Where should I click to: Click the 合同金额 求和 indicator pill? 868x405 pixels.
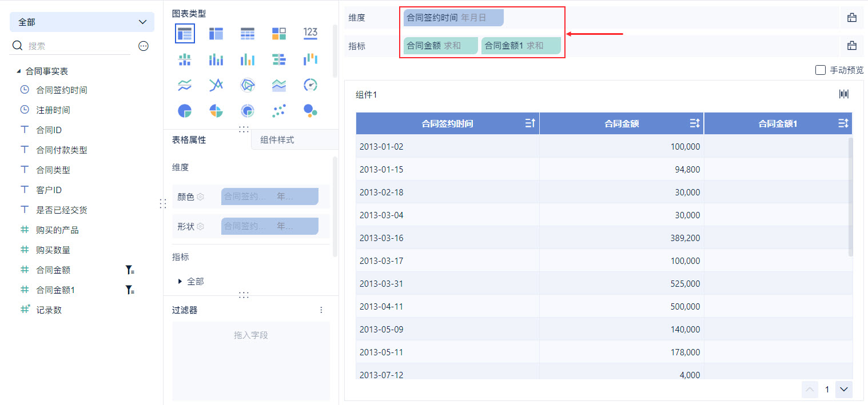tap(440, 46)
